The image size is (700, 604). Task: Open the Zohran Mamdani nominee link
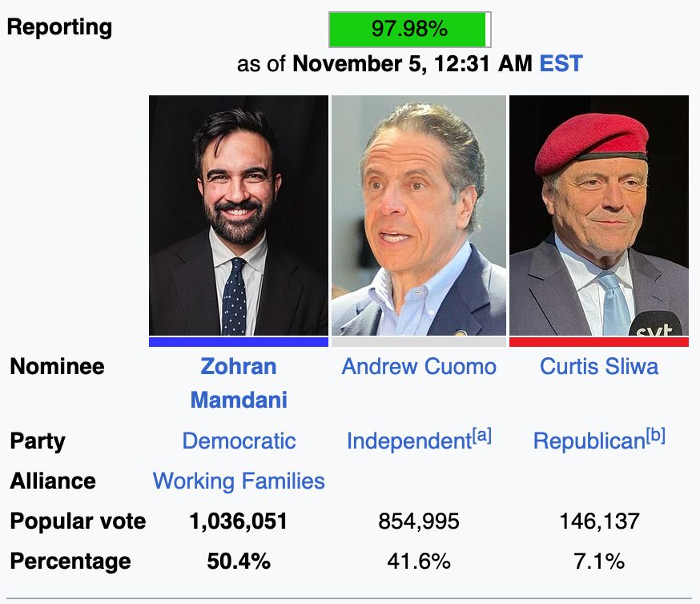(x=239, y=383)
